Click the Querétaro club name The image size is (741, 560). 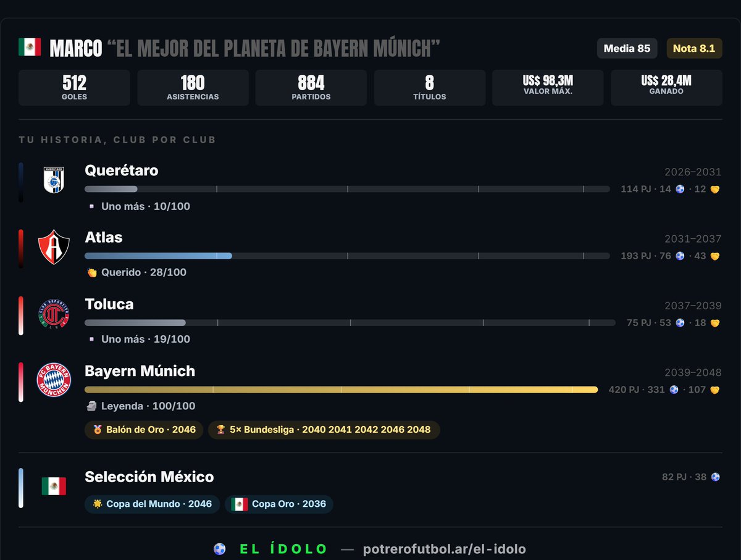point(121,170)
